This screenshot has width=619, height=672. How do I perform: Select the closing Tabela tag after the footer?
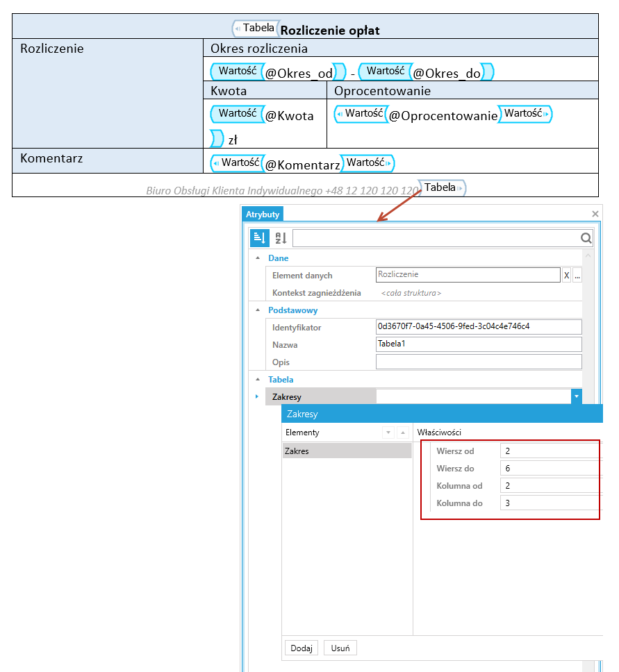tap(442, 187)
